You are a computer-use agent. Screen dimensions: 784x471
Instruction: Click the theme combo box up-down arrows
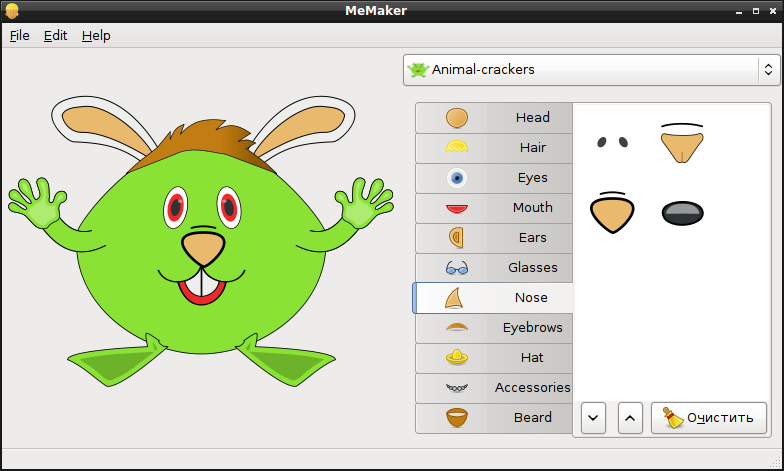coord(768,70)
